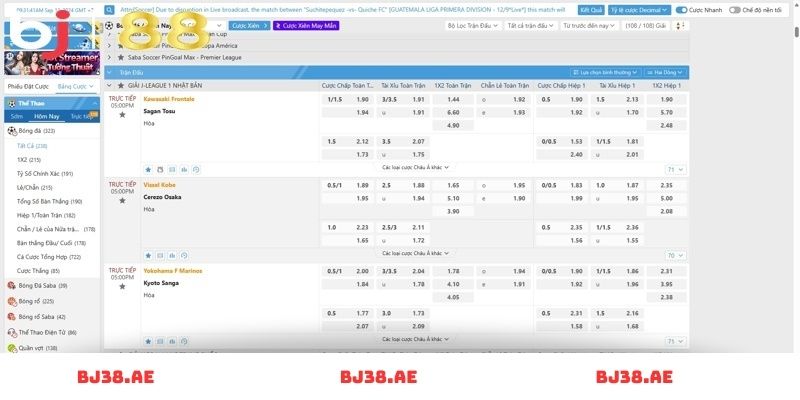
Task: Click the blue search icon beside announcement ticker
Action: click(x=110, y=10)
